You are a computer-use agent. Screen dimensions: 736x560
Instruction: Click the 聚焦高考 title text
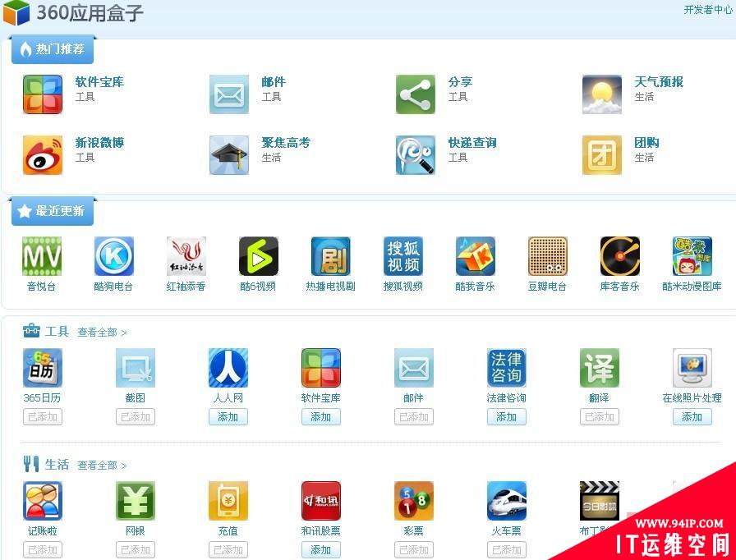[286, 143]
